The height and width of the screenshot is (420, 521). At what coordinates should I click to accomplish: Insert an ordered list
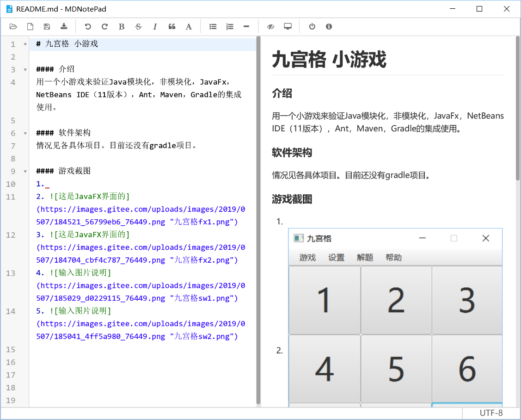(x=230, y=27)
